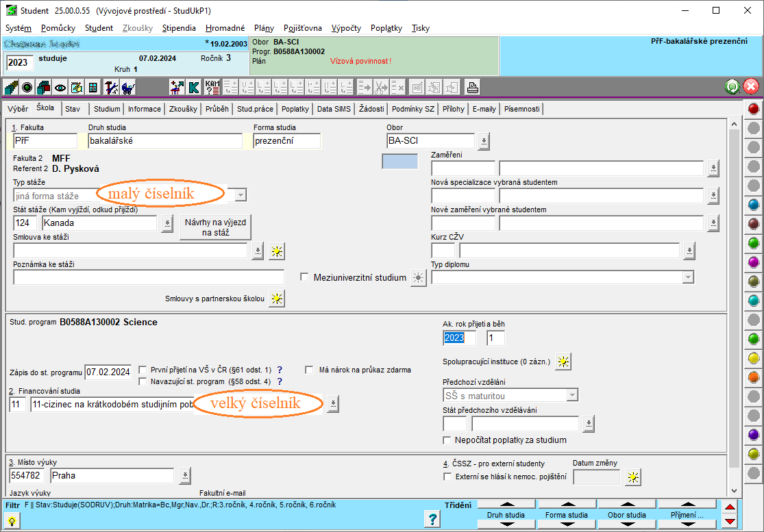
Task: Click the hammer and wrench toolbar icon
Action: click(111, 88)
